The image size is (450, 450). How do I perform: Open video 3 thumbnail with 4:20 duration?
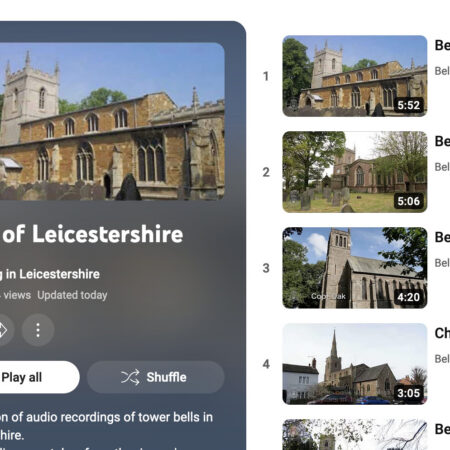point(355,268)
